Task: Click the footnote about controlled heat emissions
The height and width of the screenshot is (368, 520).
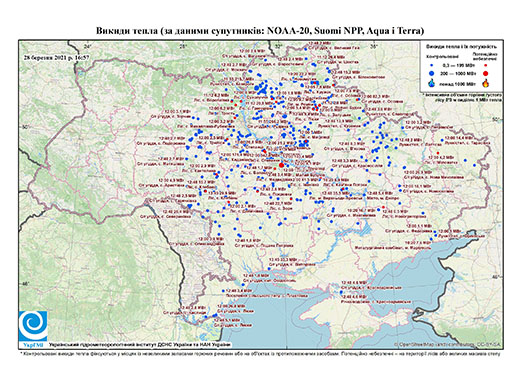Action: pyautogui.click(x=261, y=353)
